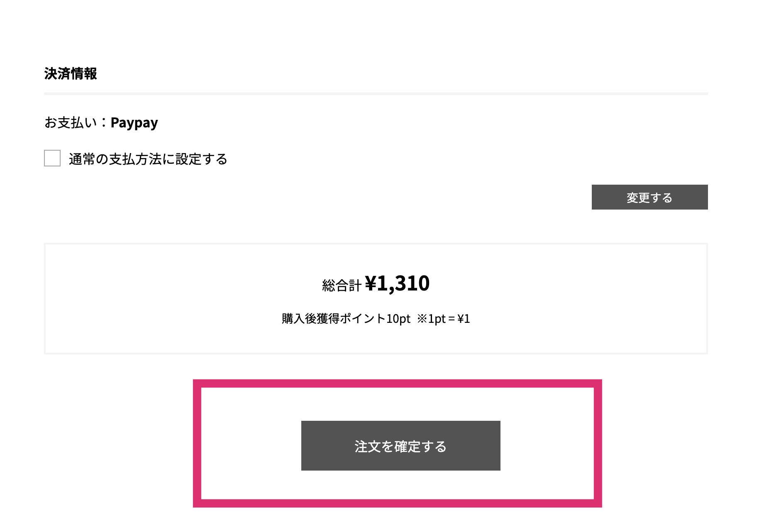The height and width of the screenshot is (532, 764).
Task: Click the colon between お支払い and Paypay
Action: 103,123
